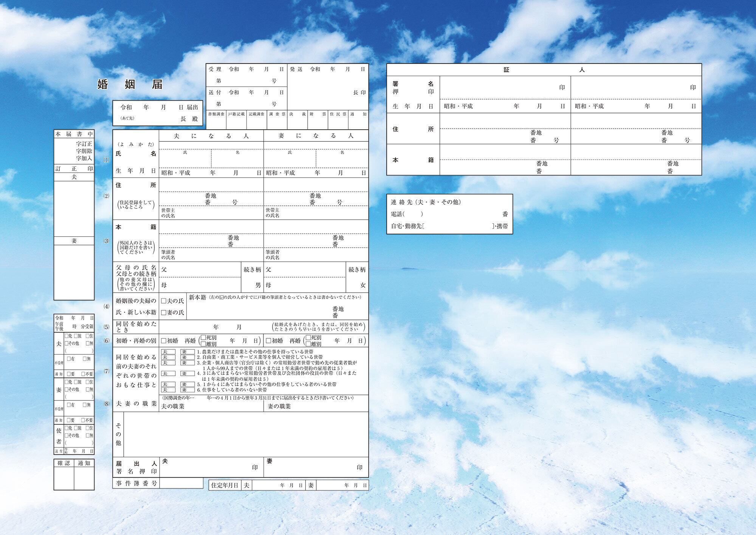Check 離別 box in wife's remarriage section
This screenshot has height=535, width=756.
pyautogui.click(x=308, y=344)
